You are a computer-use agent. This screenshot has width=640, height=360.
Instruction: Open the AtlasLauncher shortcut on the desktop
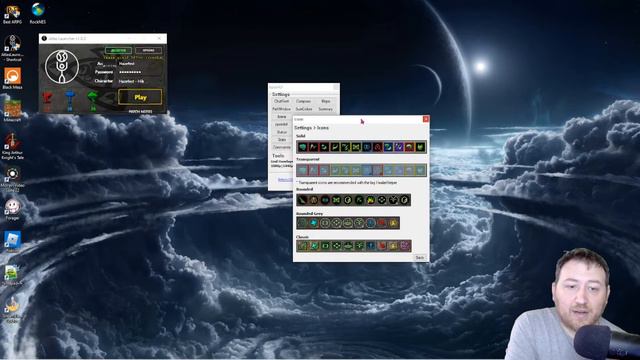click(12, 48)
